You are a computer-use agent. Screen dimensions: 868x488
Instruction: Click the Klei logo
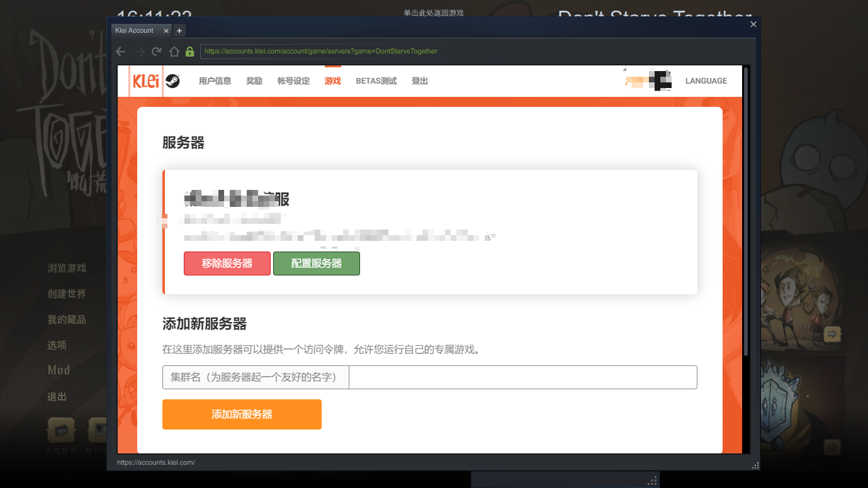146,81
